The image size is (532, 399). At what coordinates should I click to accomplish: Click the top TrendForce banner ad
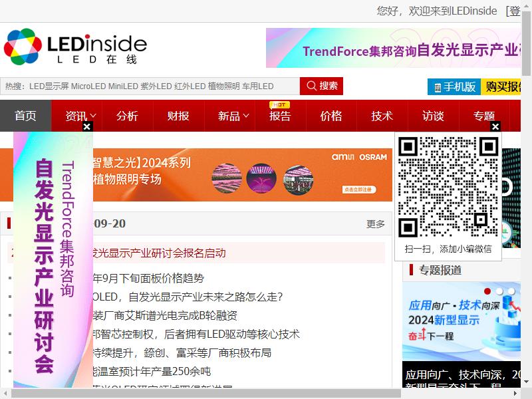393,48
